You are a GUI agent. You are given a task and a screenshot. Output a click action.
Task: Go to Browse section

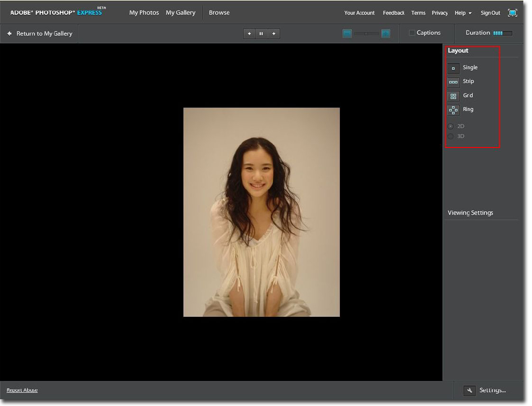click(x=219, y=13)
